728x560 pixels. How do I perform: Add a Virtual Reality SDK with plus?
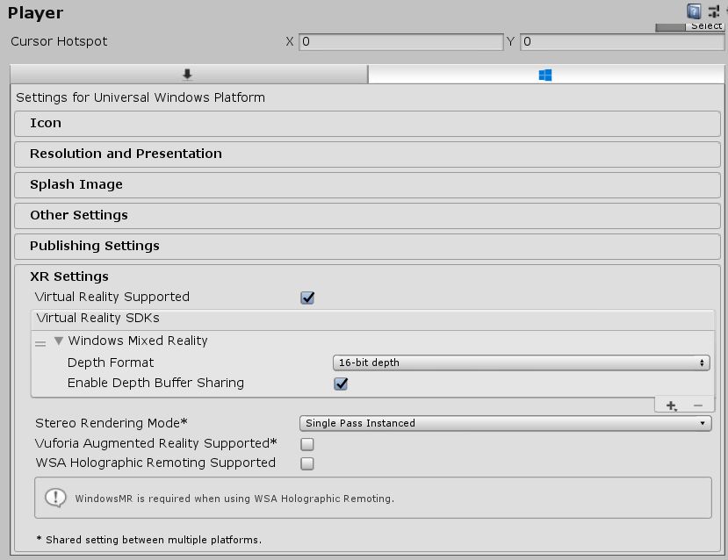click(671, 406)
